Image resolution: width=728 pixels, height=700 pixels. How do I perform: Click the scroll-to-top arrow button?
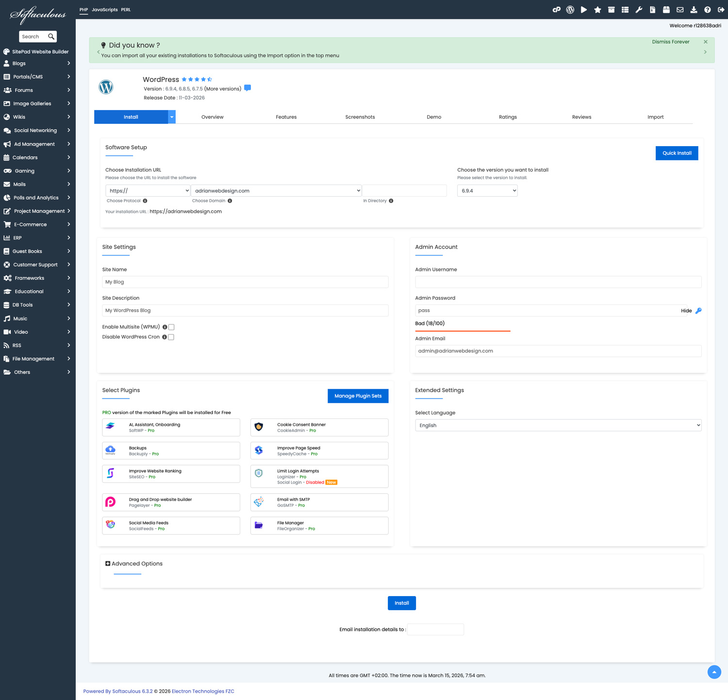pyautogui.click(x=714, y=672)
